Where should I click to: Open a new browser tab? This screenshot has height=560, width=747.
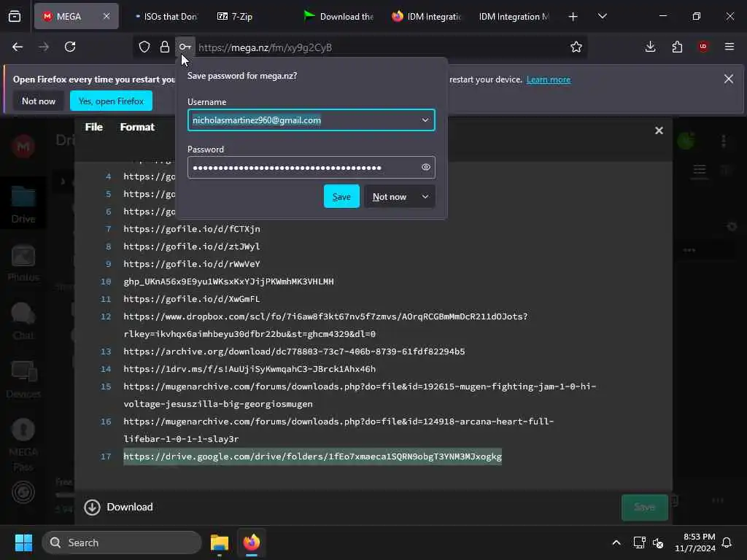573,17
